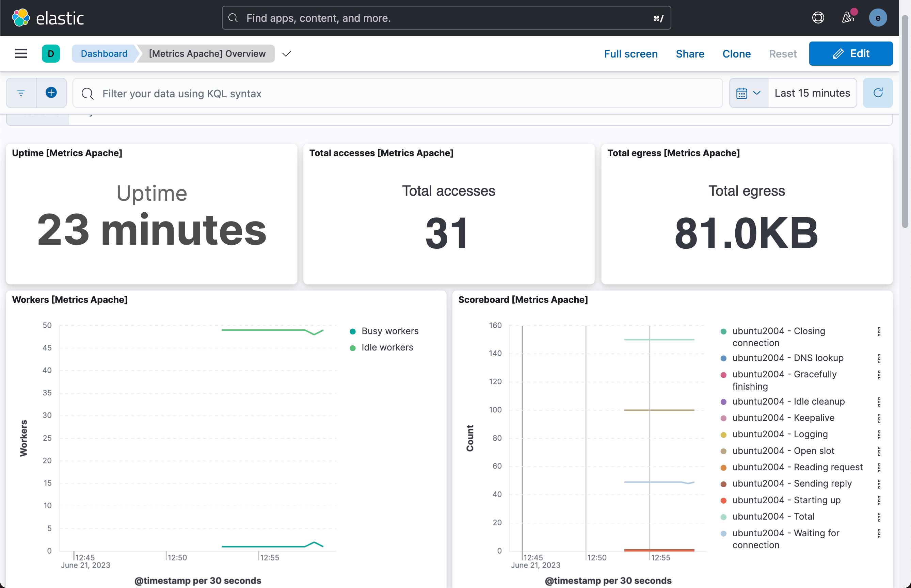
Task: Open the help menu lifebuoy icon
Action: pyautogui.click(x=818, y=18)
